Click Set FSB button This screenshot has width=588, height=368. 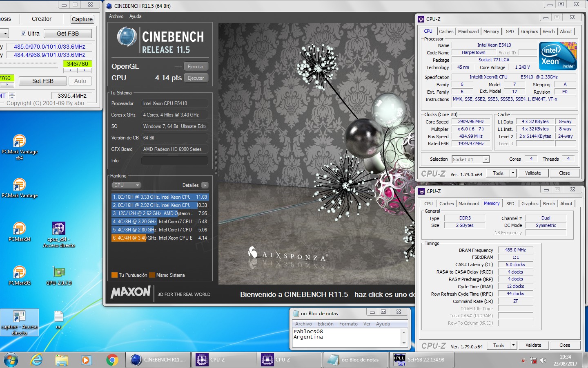click(x=43, y=81)
